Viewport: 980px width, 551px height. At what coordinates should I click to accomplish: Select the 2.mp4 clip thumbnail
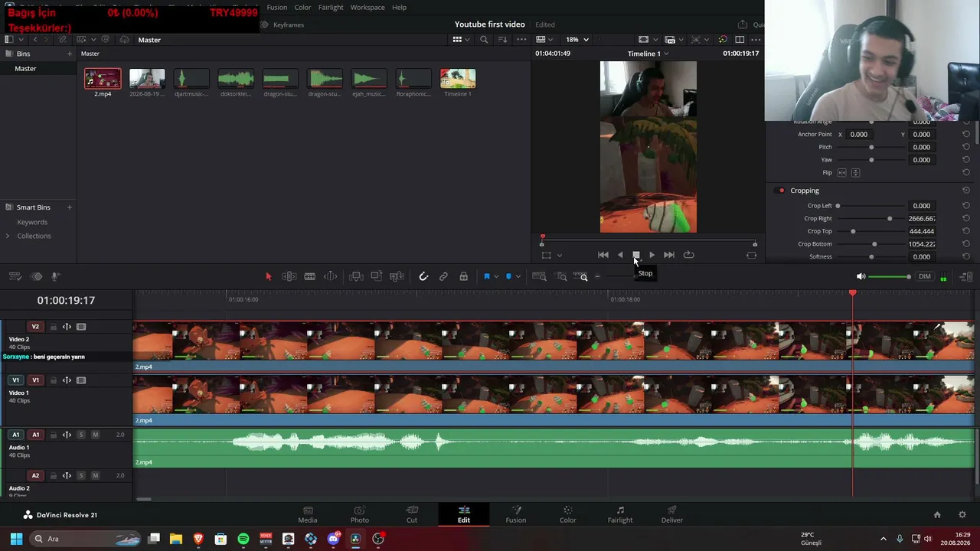point(103,79)
